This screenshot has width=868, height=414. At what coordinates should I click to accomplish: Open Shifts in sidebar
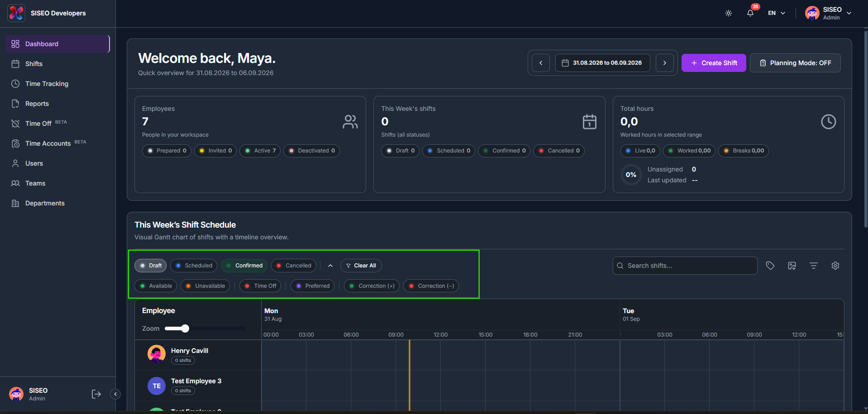click(x=57, y=64)
